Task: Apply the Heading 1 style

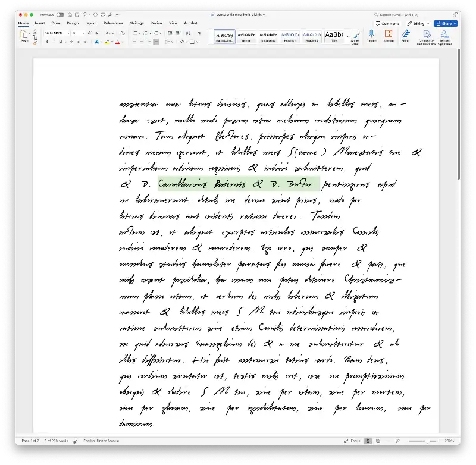Action: 290,36
